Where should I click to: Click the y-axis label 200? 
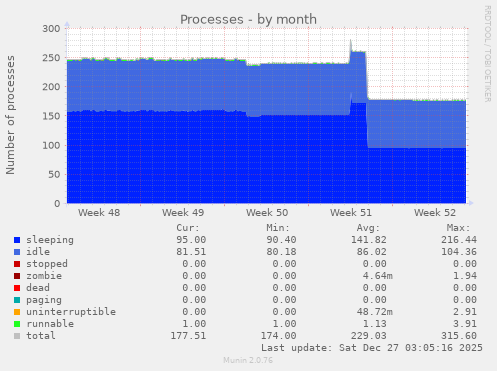(x=51, y=87)
